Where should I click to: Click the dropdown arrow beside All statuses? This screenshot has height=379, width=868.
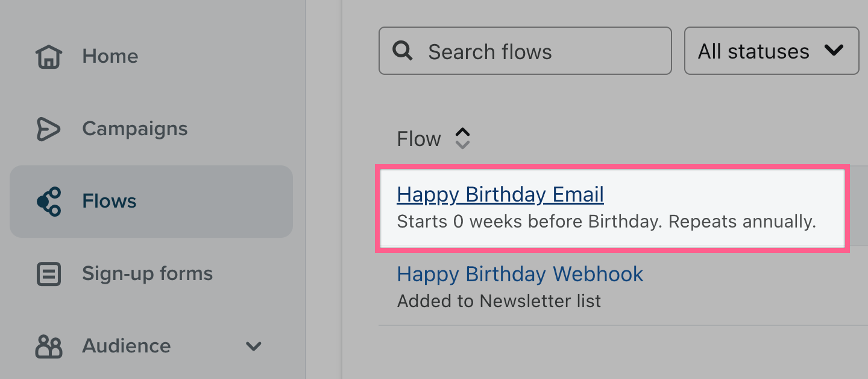pyautogui.click(x=834, y=51)
